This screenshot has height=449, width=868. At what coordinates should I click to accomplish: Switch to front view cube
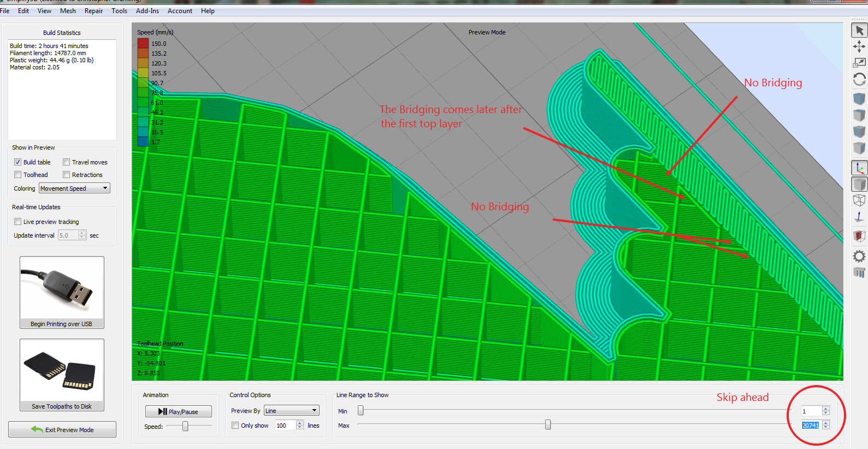pyautogui.click(x=859, y=132)
